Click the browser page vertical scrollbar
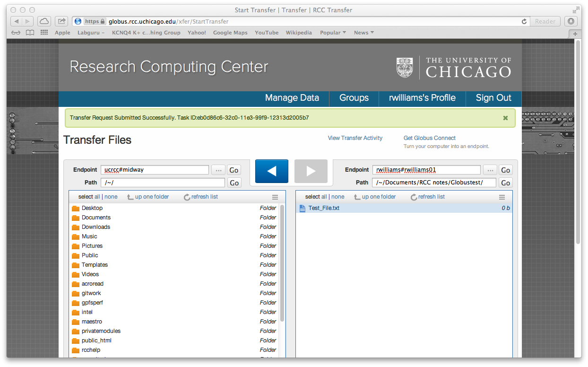The image size is (588, 367). pos(578,142)
